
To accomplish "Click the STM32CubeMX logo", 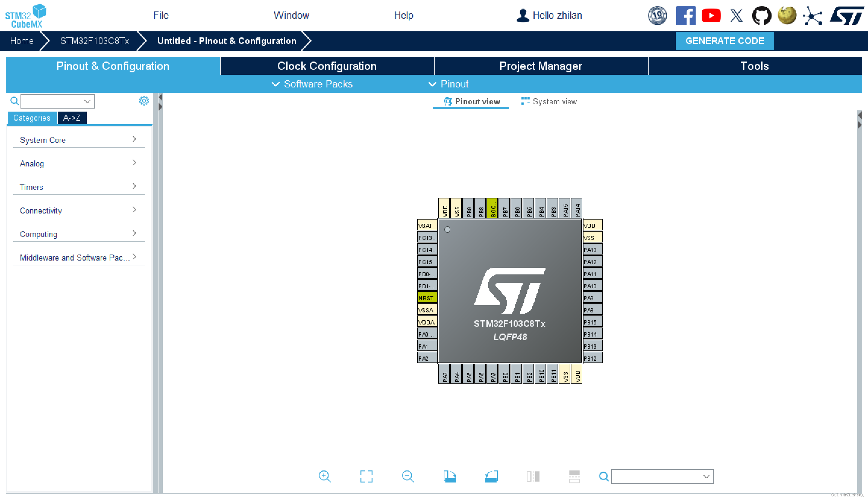I will tap(26, 15).
